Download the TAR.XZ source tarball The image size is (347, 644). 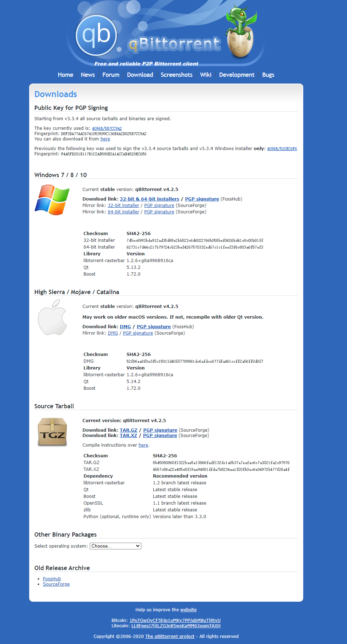coord(128,436)
